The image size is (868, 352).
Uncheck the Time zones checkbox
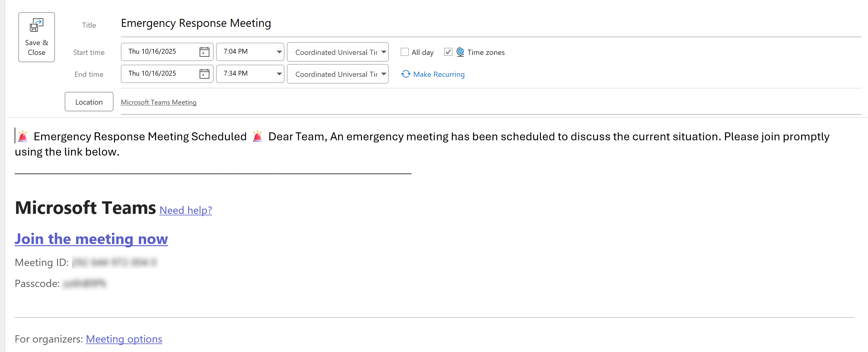tap(448, 52)
